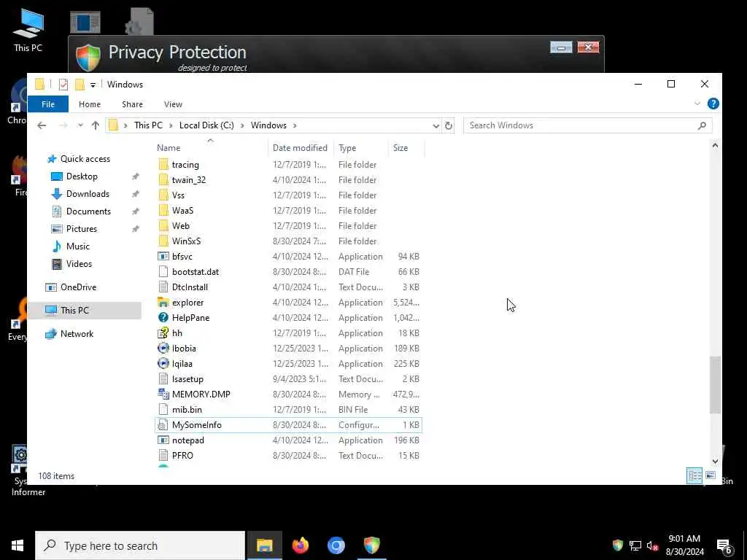
Task: Switch to large icons view button
Action: (711, 475)
